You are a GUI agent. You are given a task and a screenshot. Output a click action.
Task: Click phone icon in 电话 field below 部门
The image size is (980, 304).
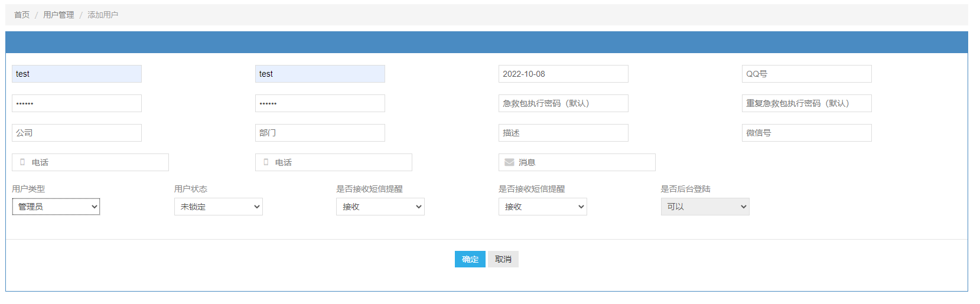click(266, 162)
